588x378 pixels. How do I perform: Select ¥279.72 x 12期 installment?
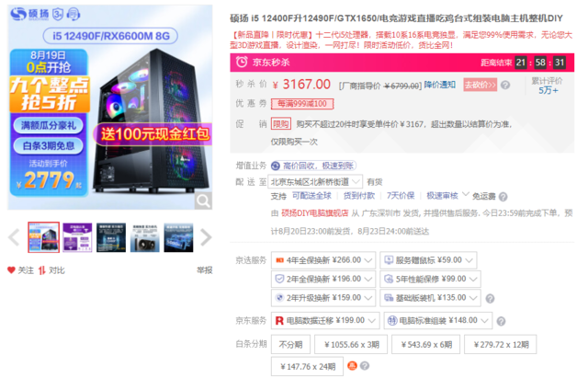500,344
